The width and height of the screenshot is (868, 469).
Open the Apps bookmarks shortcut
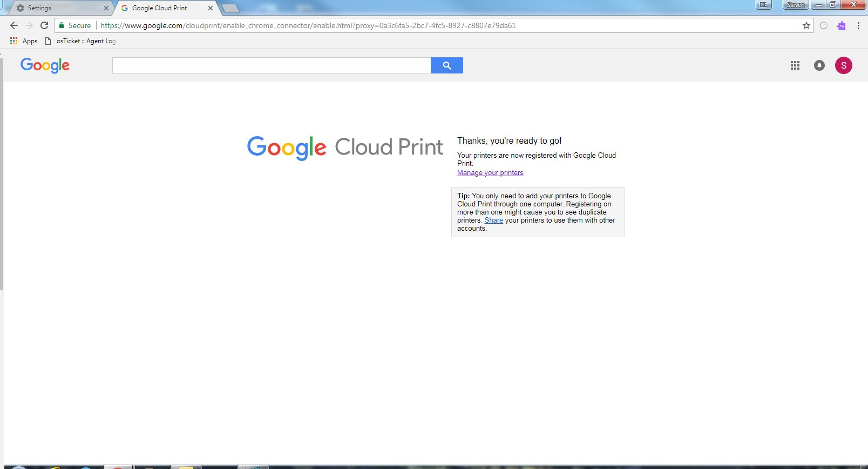24,41
